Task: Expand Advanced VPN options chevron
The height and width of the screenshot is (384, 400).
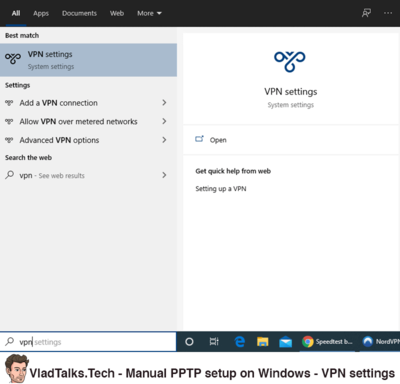Action: pyautogui.click(x=164, y=140)
